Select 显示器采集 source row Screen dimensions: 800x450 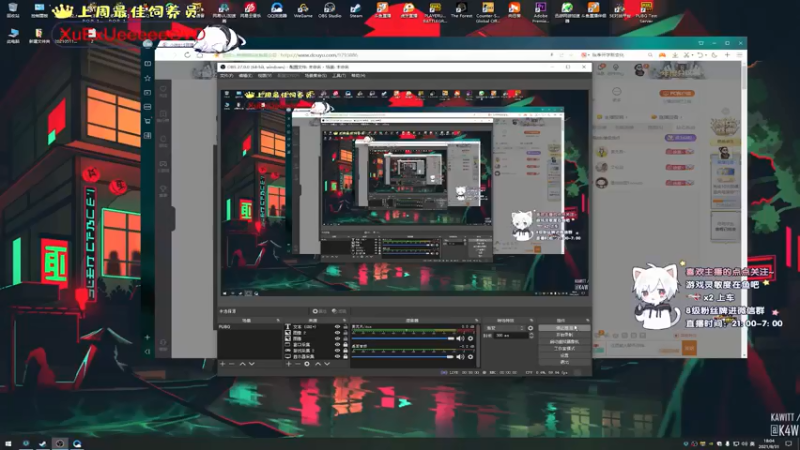pyautogui.click(x=316, y=357)
